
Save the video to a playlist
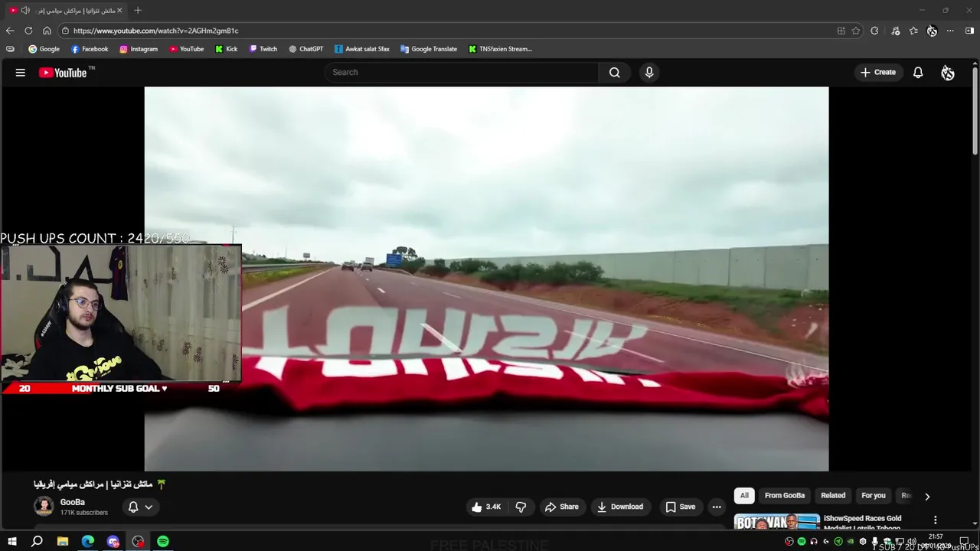click(681, 507)
